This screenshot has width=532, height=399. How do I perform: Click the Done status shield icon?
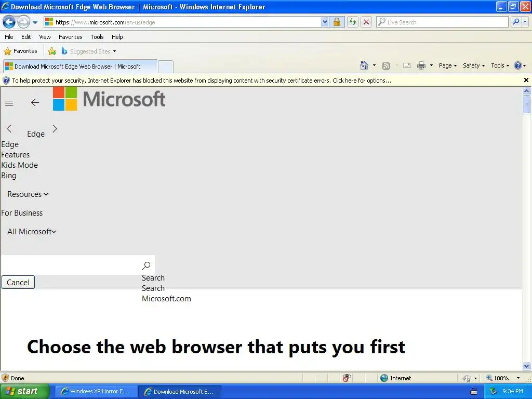pyautogui.click(x=5, y=378)
